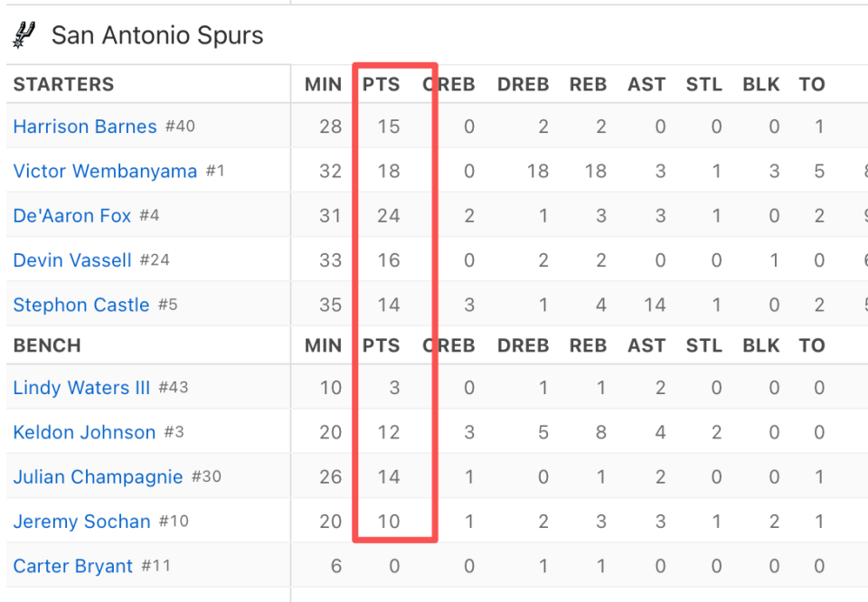Click Wembanyama's 18 points cell
Screen dimensions: 868x602
pos(389,171)
